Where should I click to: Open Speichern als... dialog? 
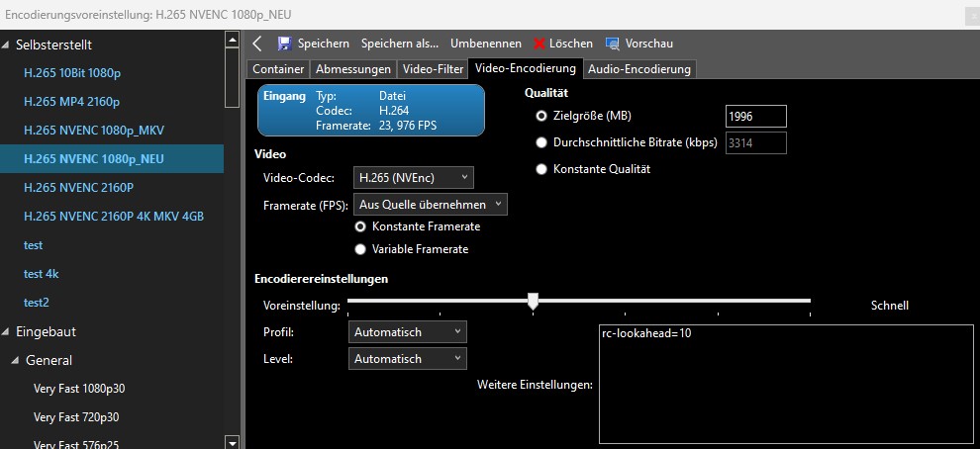(x=400, y=44)
